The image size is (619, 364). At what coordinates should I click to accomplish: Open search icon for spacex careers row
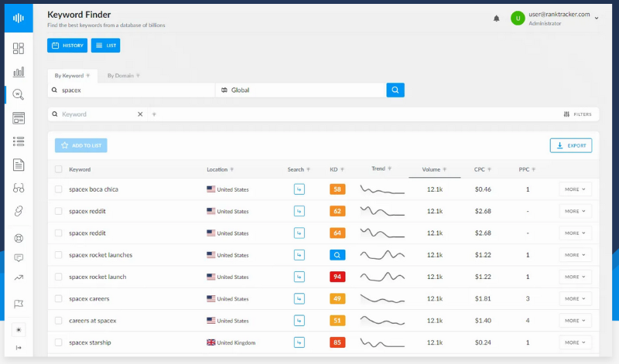tap(299, 298)
